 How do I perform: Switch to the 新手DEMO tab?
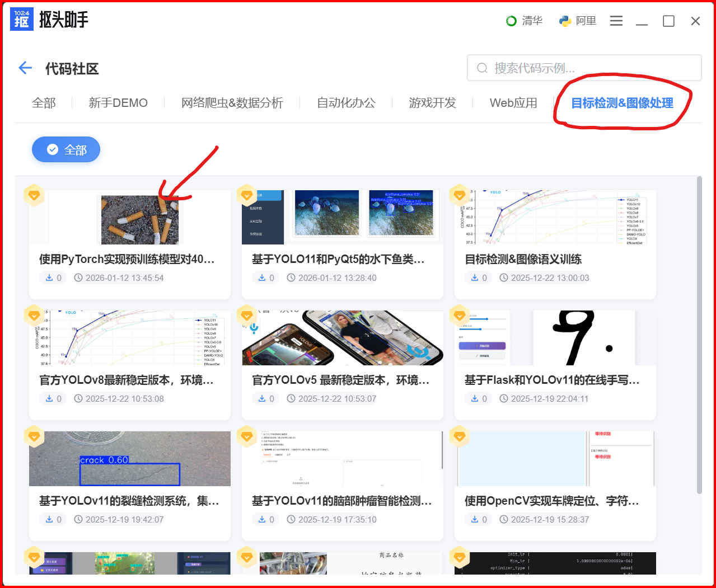point(118,103)
